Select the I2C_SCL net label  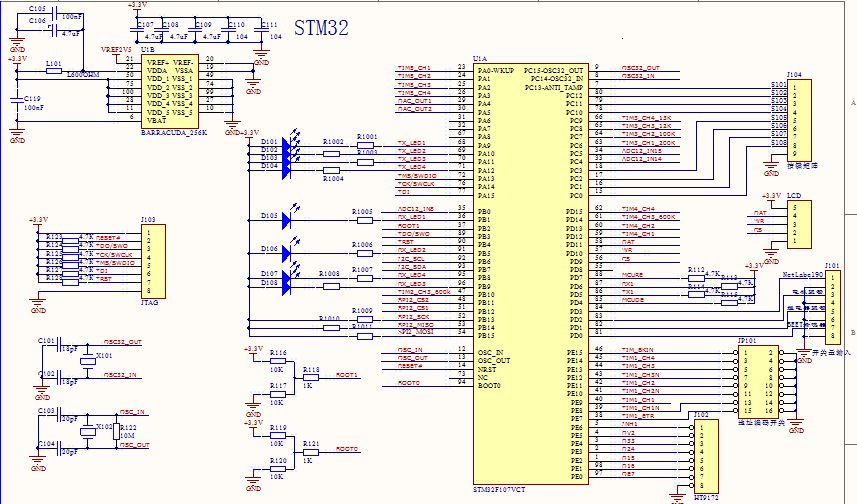pos(412,259)
